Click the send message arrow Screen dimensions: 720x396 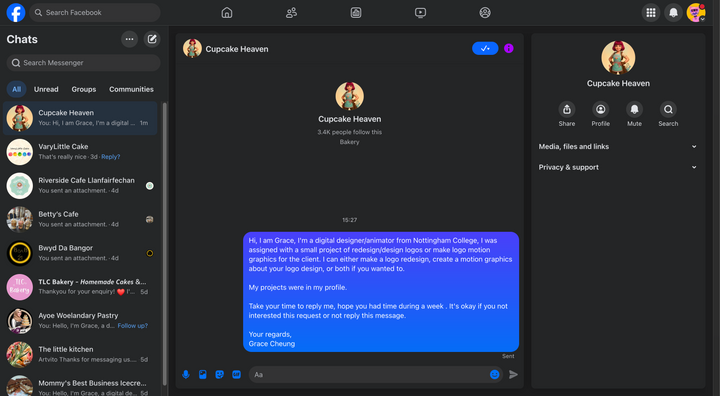click(513, 374)
